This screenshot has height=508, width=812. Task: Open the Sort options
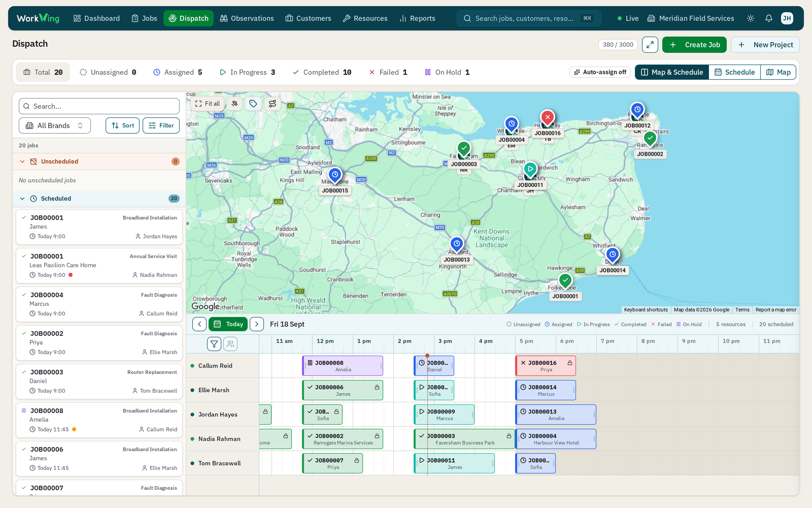(x=122, y=125)
